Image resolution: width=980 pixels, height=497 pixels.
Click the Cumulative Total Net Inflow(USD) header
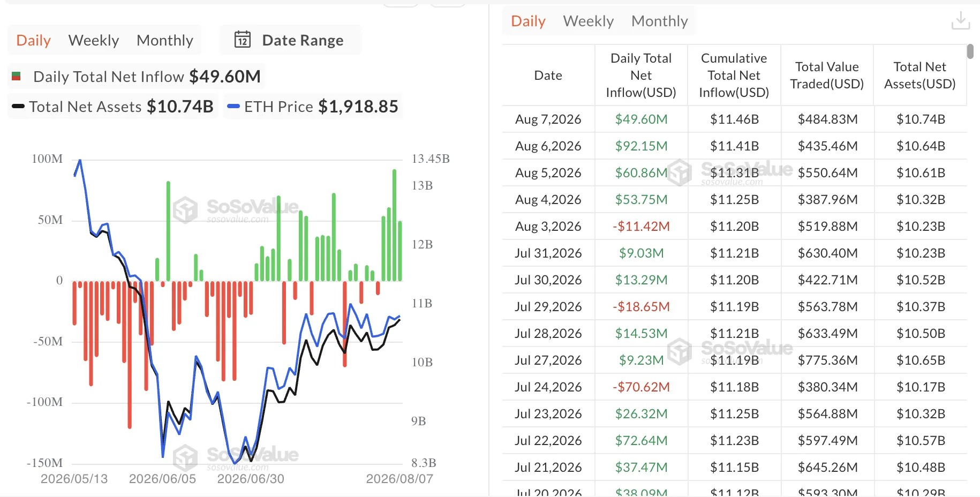(x=734, y=75)
